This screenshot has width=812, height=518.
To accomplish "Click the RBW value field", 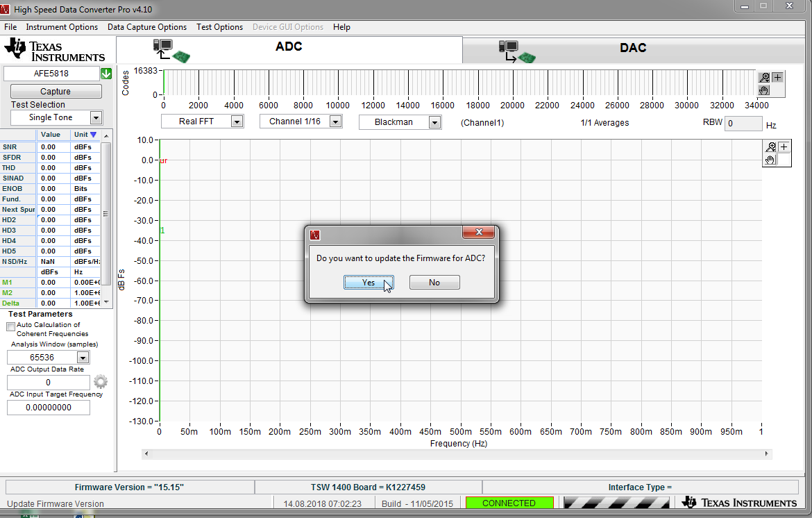I will [743, 124].
